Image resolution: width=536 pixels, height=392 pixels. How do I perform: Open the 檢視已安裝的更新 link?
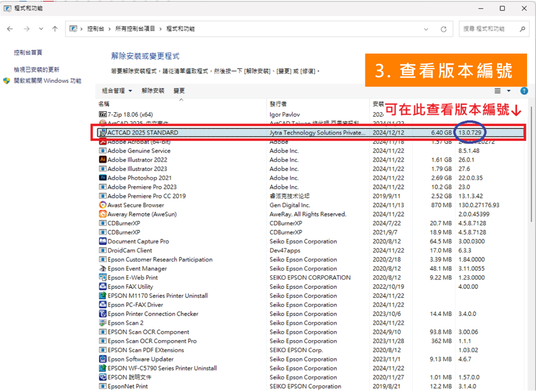(x=37, y=70)
